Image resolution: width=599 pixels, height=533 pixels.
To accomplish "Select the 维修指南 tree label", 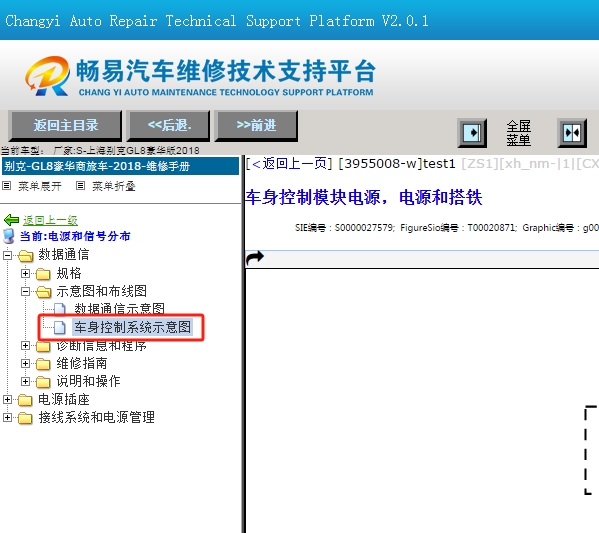I will 82,363.
